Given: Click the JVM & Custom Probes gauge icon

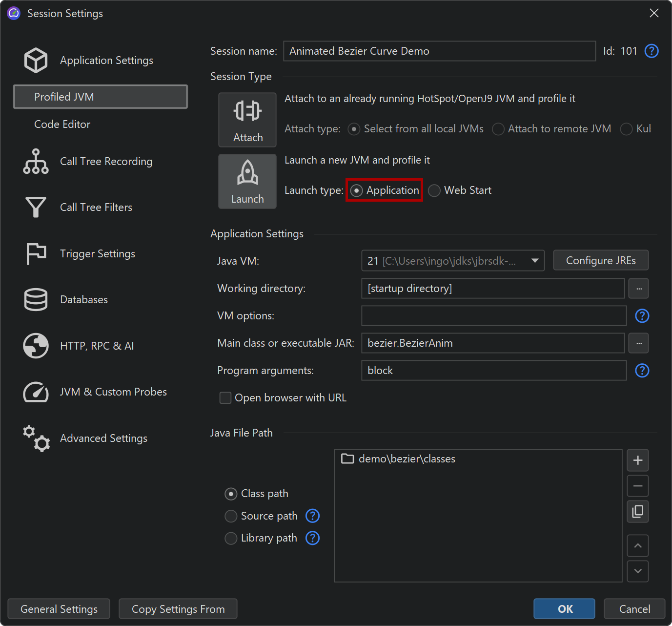Looking at the screenshot, I should 36,392.
